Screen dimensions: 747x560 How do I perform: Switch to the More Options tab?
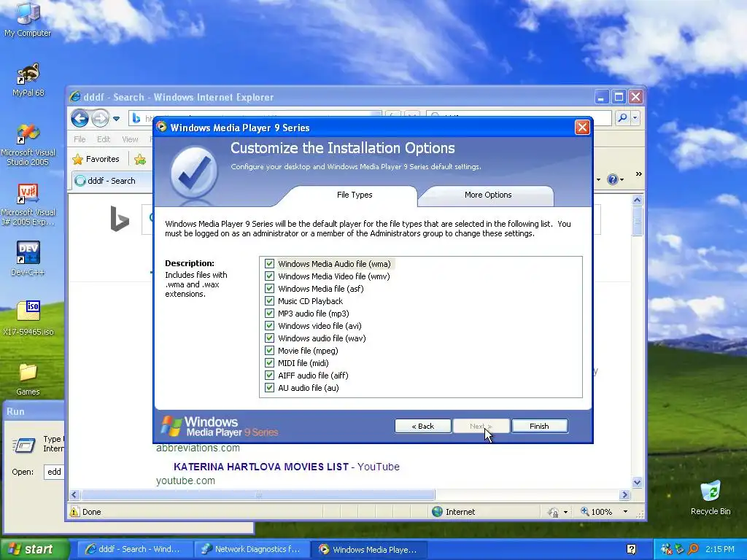pyautogui.click(x=488, y=195)
